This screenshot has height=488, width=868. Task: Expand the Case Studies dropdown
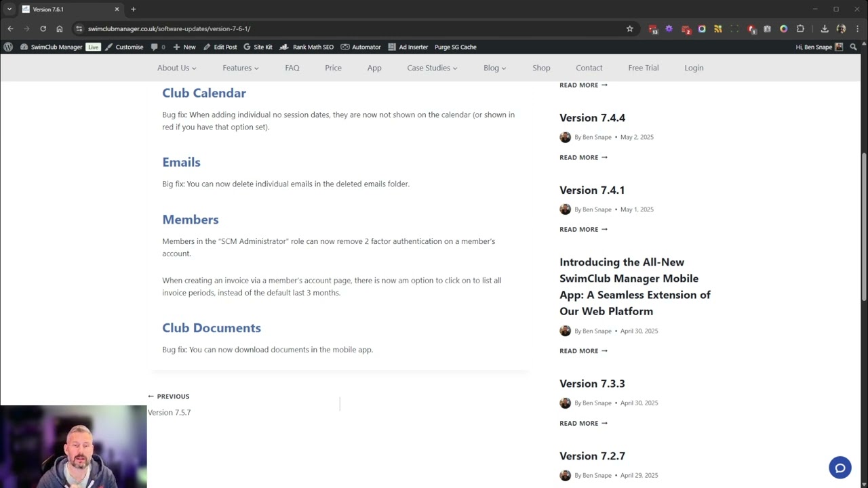point(432,68)
